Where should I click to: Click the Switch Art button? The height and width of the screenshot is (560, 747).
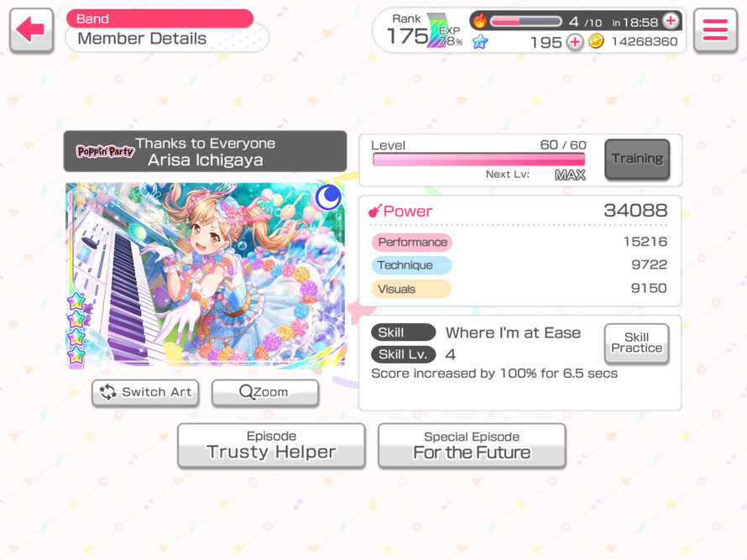[x=145, y=393]
